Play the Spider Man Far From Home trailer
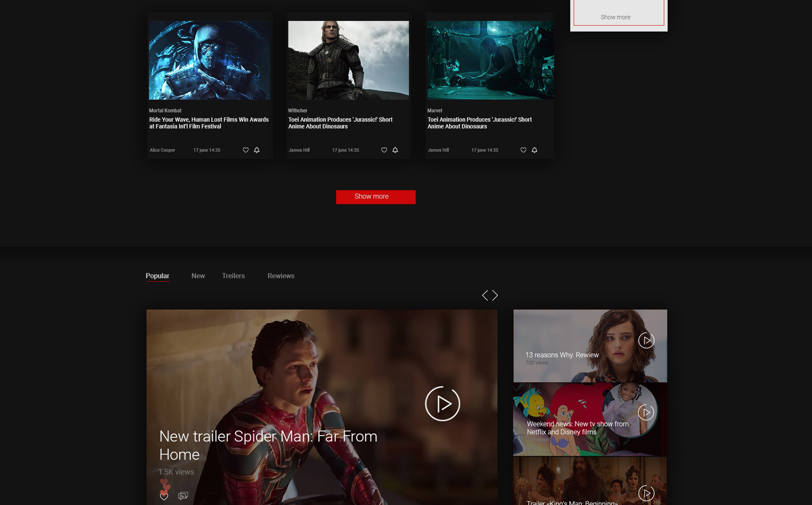Viewport: 812px width, 505px height. (443, 404)
